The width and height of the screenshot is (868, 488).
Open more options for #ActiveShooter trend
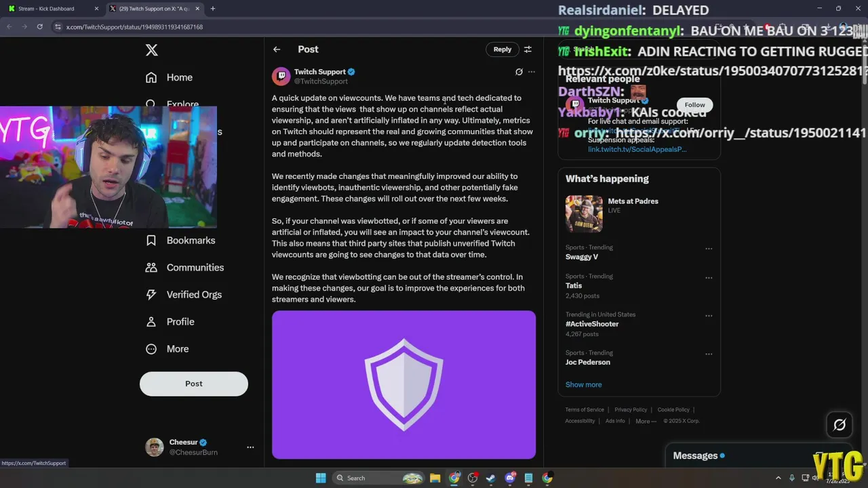point(709,316)
